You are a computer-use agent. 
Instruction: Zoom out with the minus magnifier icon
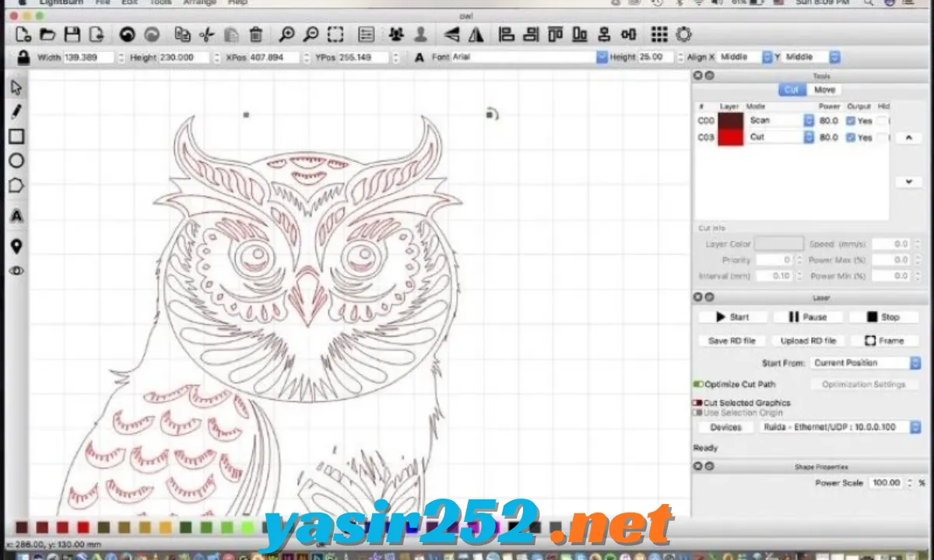(311, 34)
